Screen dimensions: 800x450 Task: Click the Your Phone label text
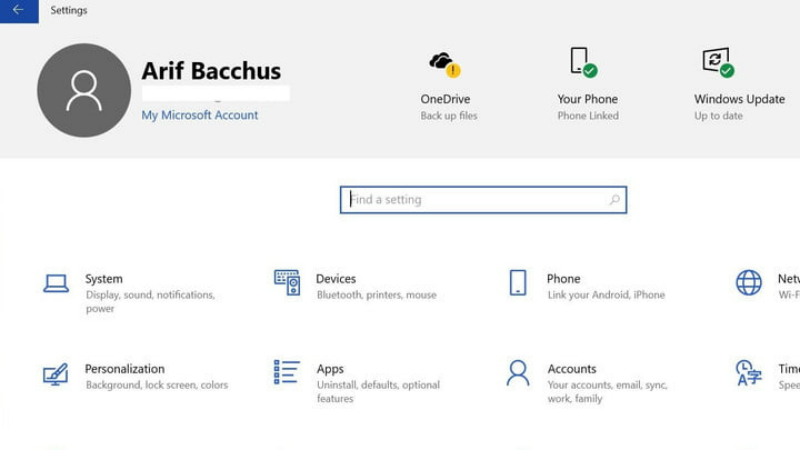click(587, 99)
